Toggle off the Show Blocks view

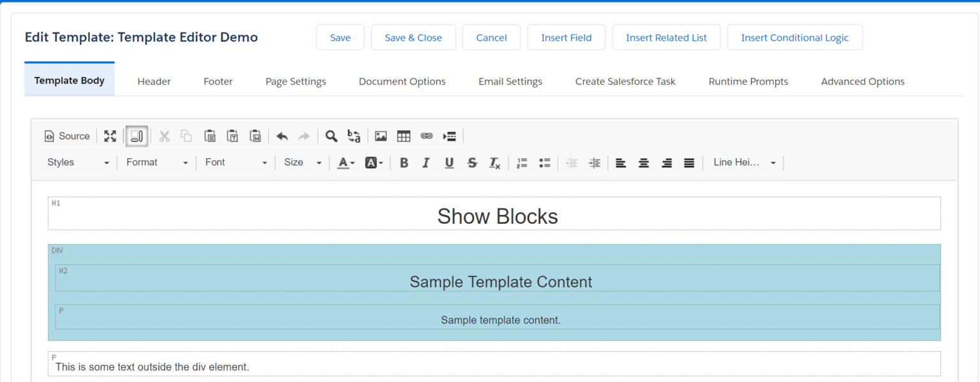(x=137, y=136)
